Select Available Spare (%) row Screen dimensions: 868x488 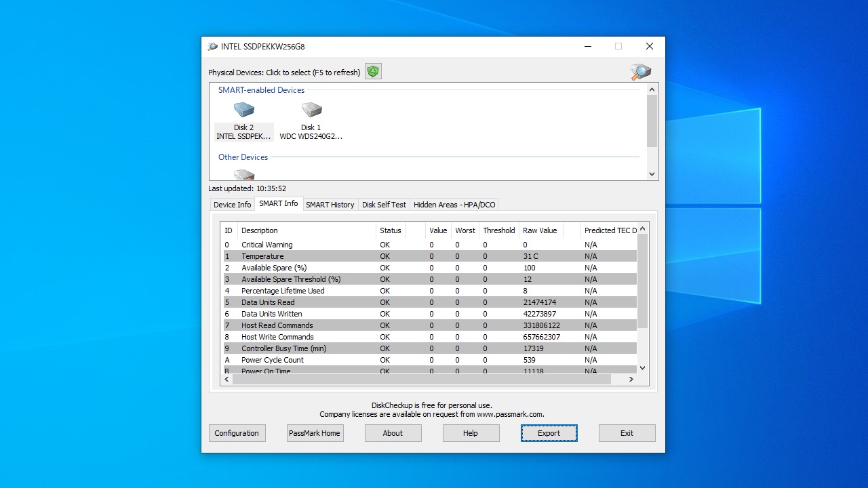tap(430, 268)
